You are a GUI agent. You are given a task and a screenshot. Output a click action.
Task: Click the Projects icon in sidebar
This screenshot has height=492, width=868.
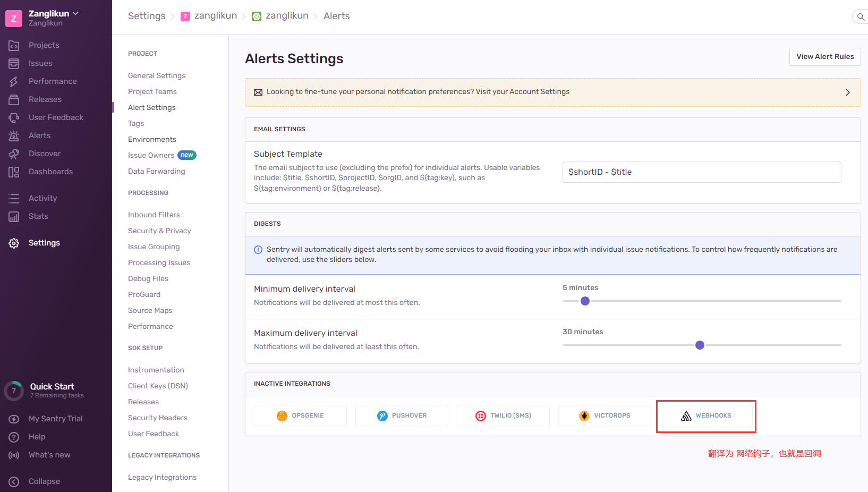[x=14, y=46]
